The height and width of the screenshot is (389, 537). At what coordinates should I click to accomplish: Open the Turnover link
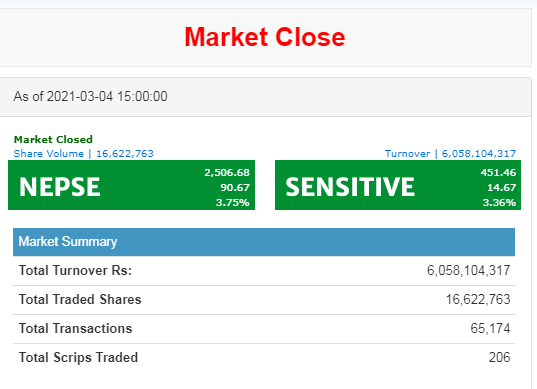click(x=407, y=153)
